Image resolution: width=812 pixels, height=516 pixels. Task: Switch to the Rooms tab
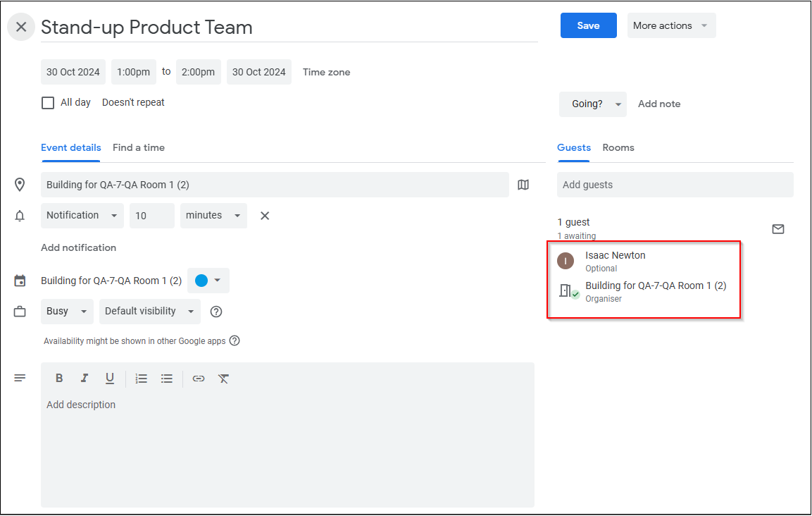(x=618, y=148)
